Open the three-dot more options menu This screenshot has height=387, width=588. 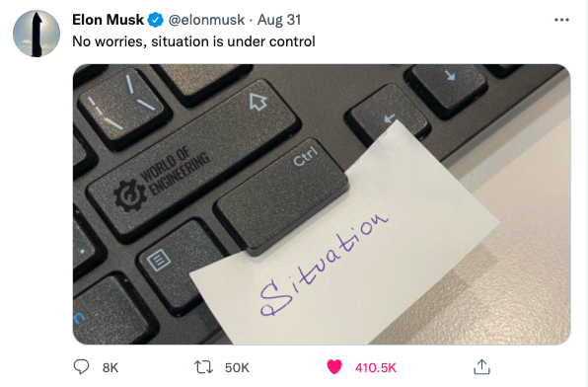coord(561,20)
